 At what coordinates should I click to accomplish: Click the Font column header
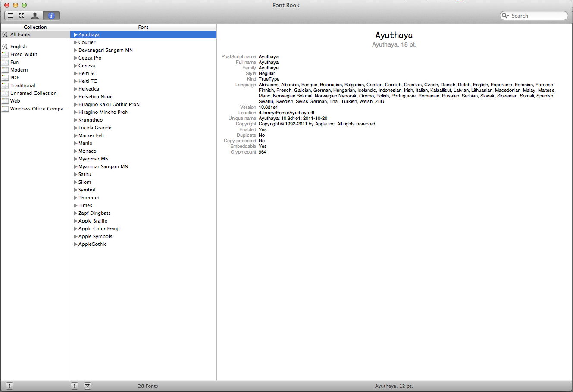(x=143, y=27)
